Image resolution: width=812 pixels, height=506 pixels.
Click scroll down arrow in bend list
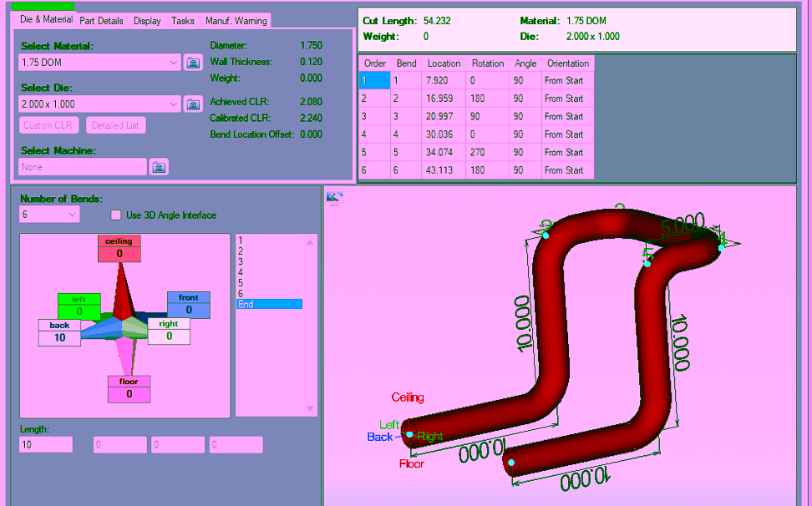click(310, 409)
